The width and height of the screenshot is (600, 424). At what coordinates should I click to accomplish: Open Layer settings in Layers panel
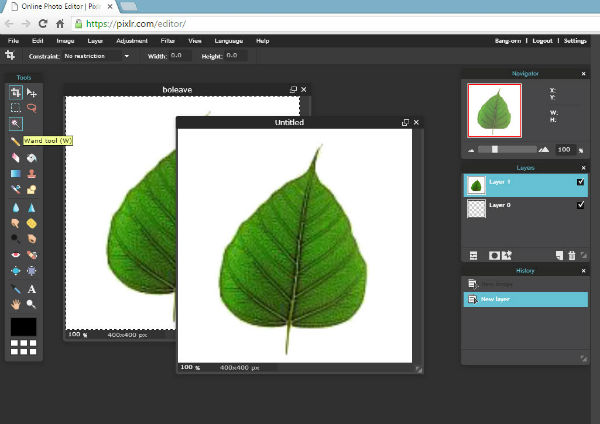(x=473, y=256)
